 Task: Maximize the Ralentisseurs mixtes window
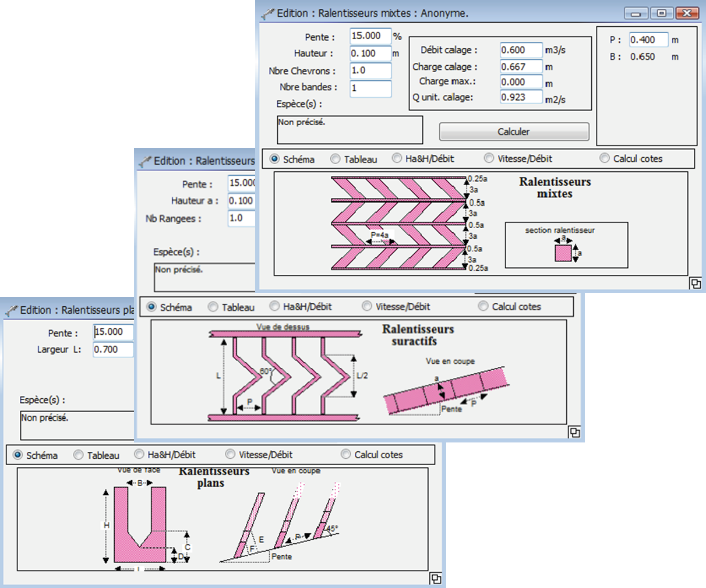click(662, 13)
